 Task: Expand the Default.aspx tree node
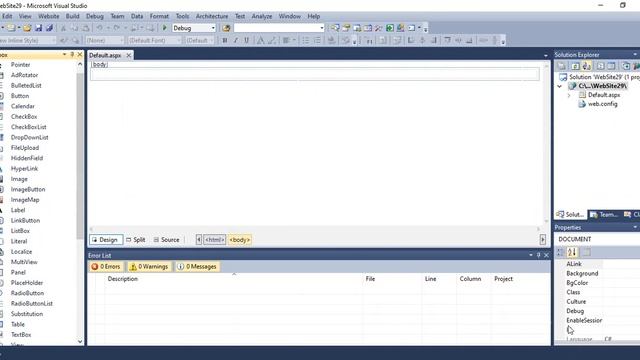[x=569, y=95]
